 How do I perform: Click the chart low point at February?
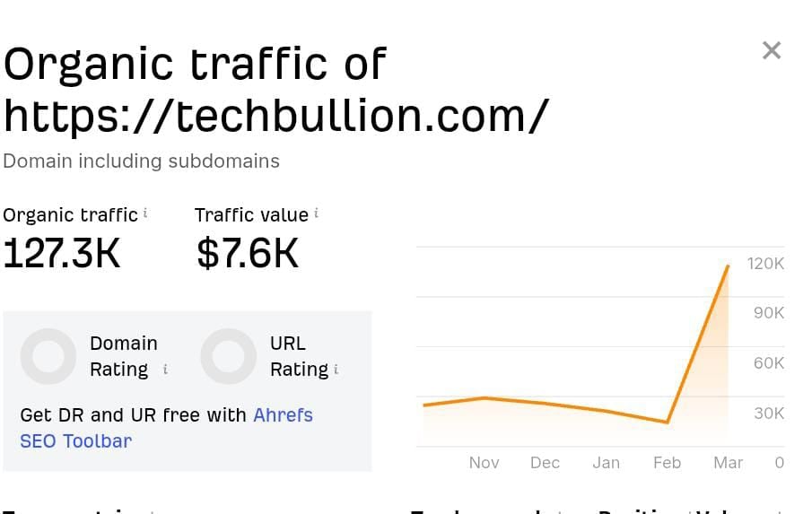coord(667,422)
